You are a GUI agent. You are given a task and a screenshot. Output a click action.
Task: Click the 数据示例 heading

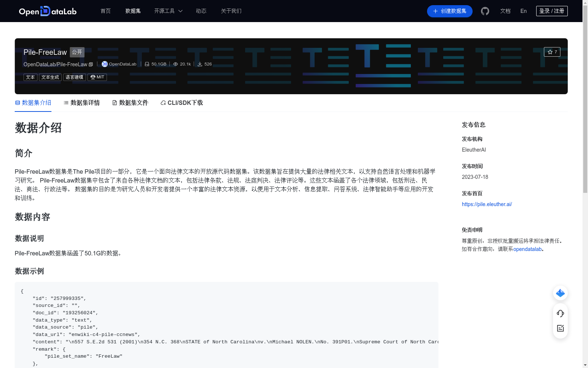click(29, 271)
